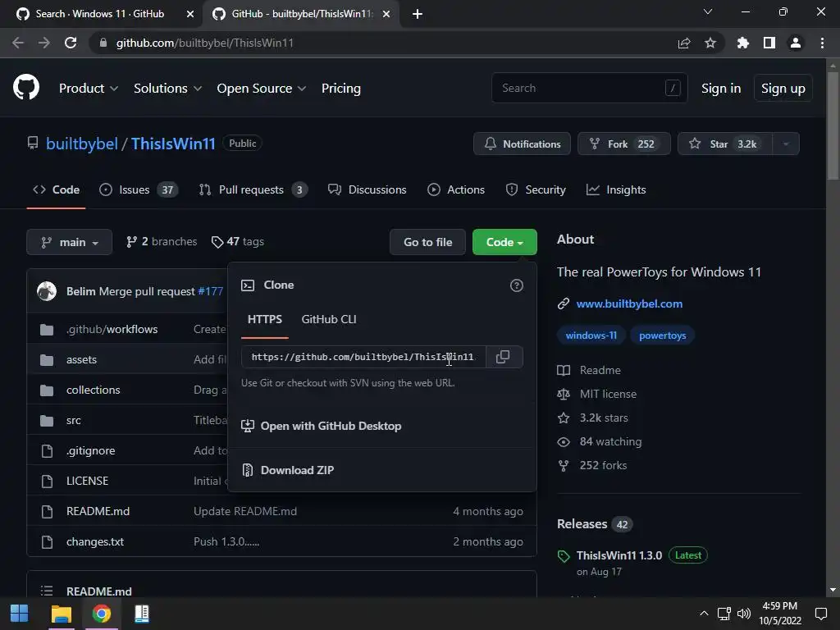
Task: Open the Insights tab
Action: tap(616, 190)
